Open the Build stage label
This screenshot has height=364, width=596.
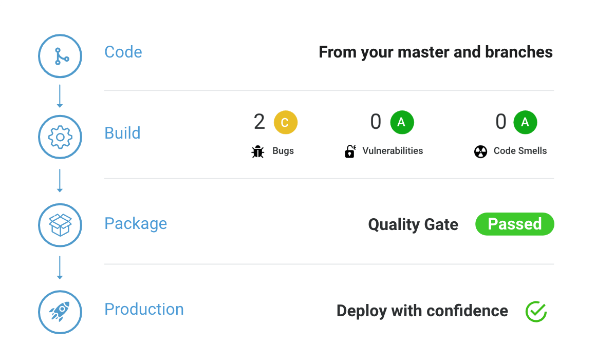[x=122, y=133]
